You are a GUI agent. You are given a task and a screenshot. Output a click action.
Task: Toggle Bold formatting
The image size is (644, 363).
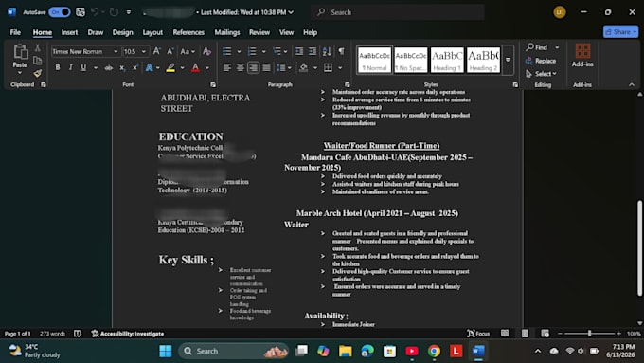pos(58,67)
